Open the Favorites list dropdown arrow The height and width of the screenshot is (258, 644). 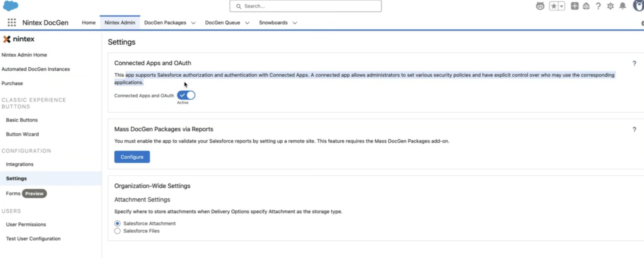pos(561,6)
